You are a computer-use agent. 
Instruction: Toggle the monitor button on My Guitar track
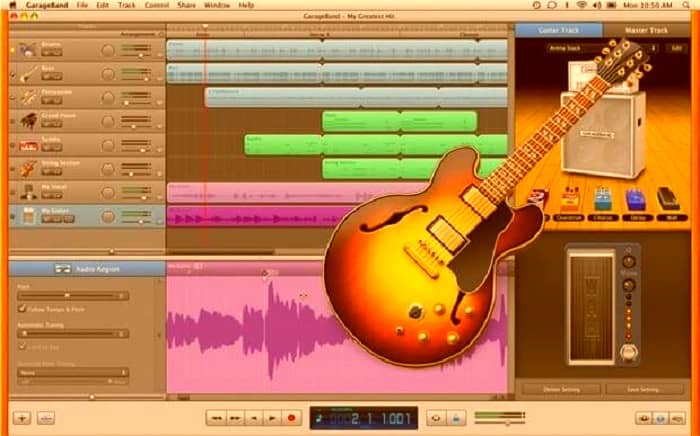pos(69,219)
